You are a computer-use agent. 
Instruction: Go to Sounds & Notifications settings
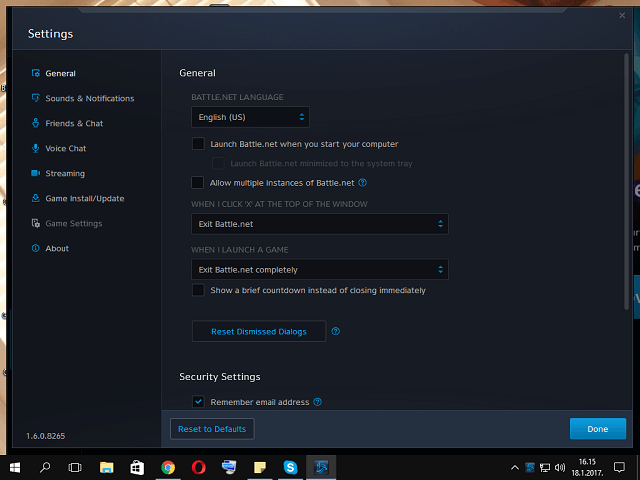pos(90,98)
